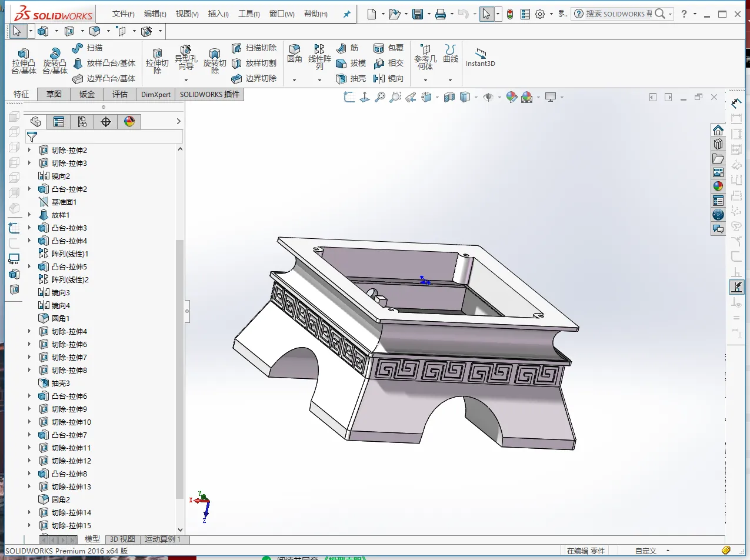Choose the 抽壳 shell tool

[x=351, y=78]
